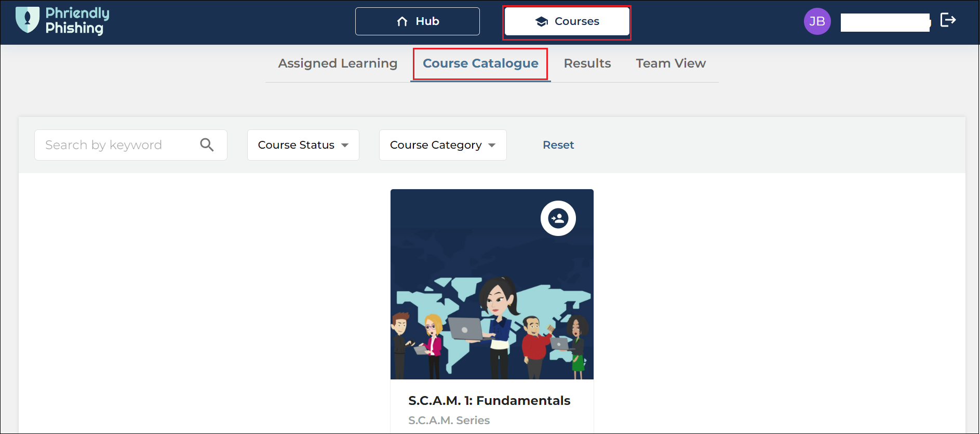This screenshot has width=980, height=434.
Task: Open the Courses section
Action: point(567,21)
